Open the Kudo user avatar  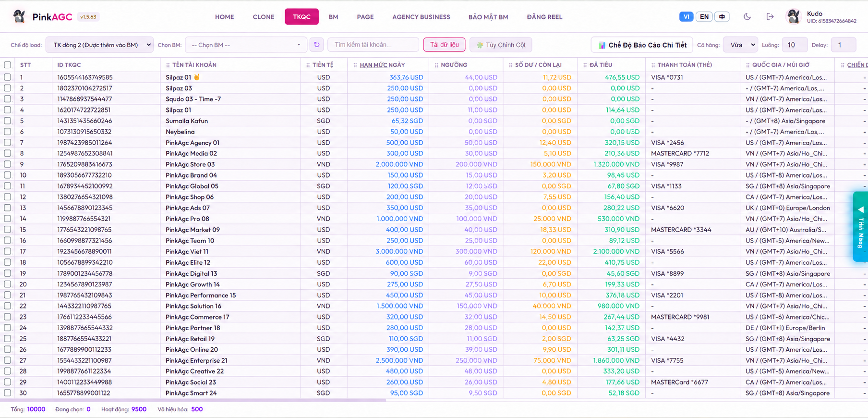[794, 16]
